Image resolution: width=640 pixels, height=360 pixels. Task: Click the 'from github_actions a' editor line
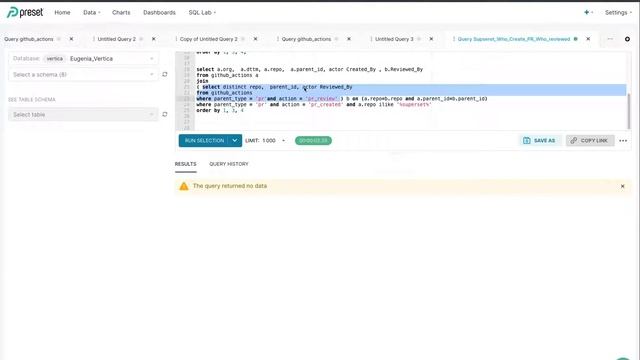click(x=227, y=75)
